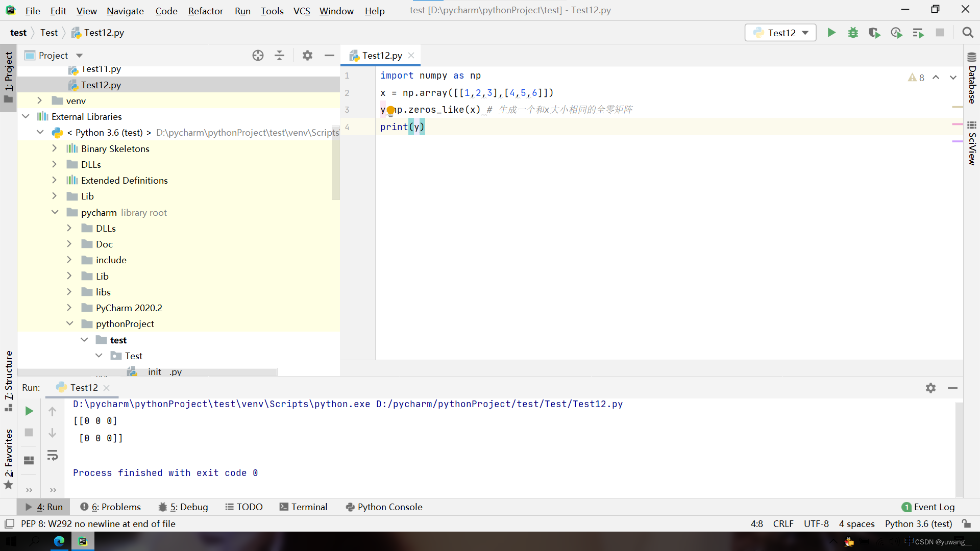The height and width of the screenshot is (551, 980).
Task: Toggle soft-wrap in Run output
Action: 52,455
